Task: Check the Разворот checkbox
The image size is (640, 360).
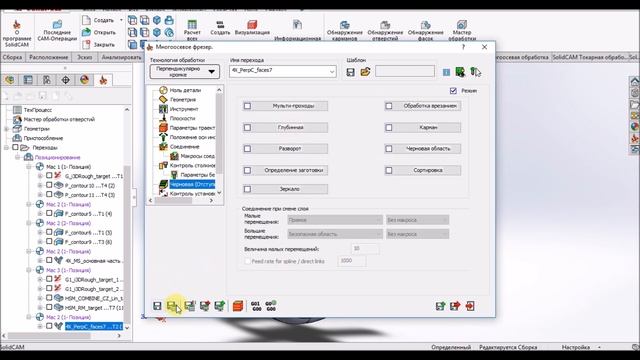Action: coord(247,149)
